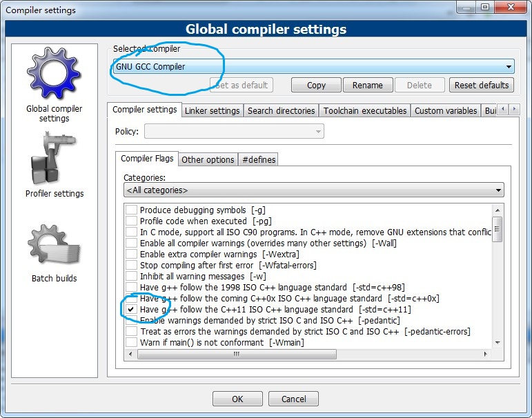Enable 1998 ISO C++ standard checkbox
This screenshot has height=418, width=532.
(131, 287)
